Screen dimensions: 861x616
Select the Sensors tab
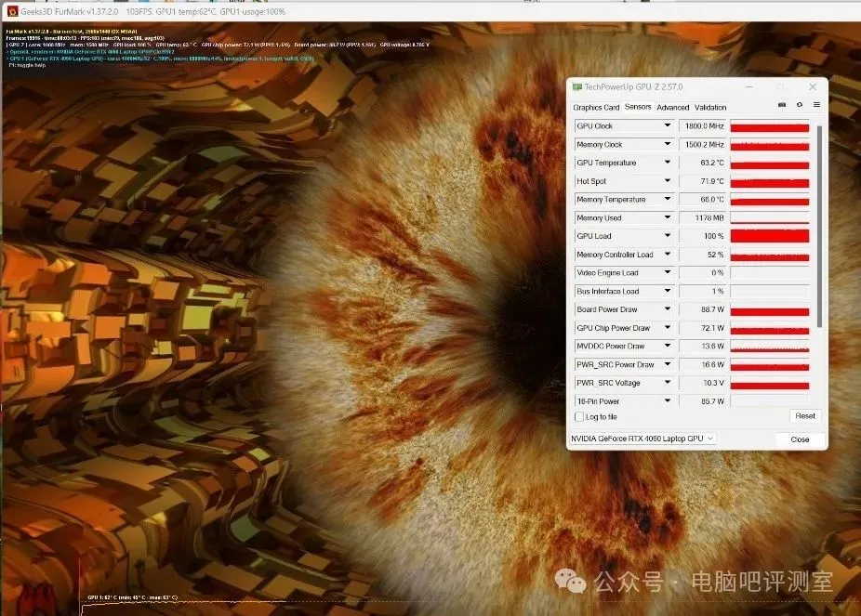638,107
